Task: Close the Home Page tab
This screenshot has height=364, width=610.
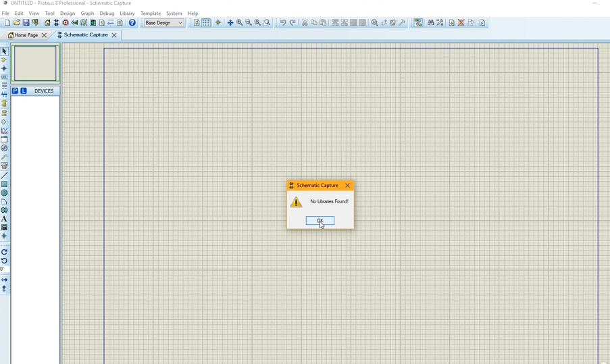Action: click(x=44, y=35)
